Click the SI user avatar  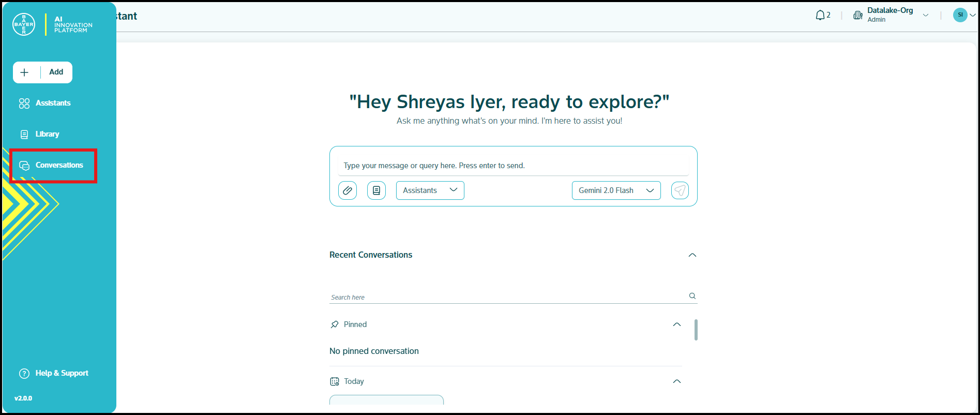pyautogui.click(x=960, y=15)
